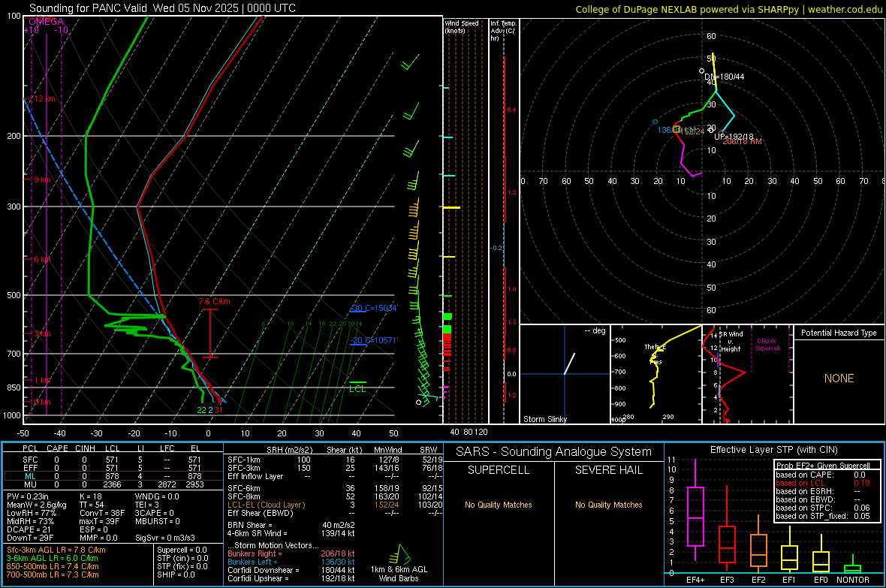Click 'MBURST = 0' value
886x588 pixels.
pyautogui.click(x=158, y=521)
